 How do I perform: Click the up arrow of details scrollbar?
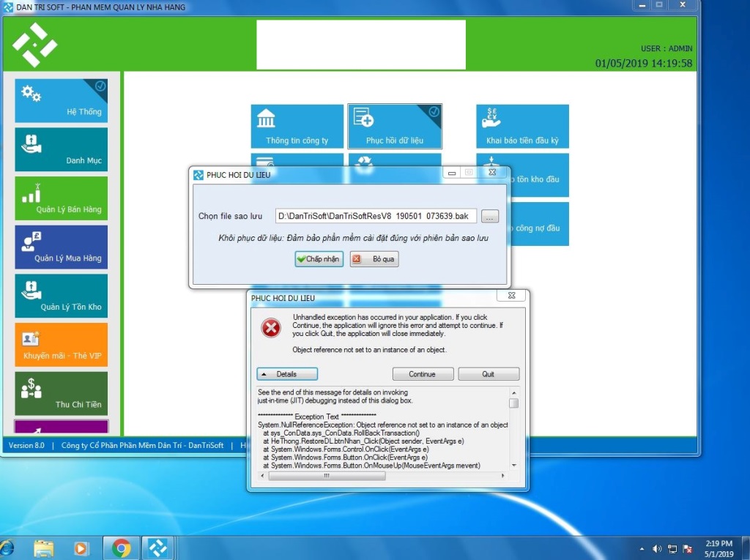coord(513,392)
